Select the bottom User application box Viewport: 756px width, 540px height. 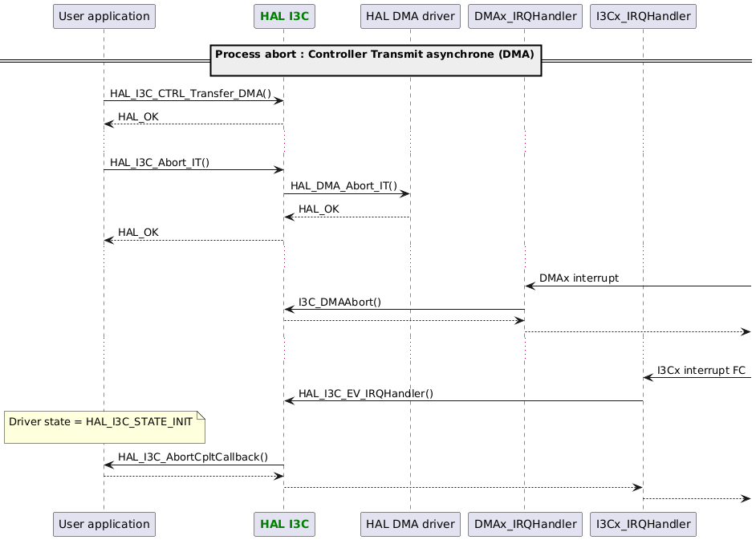104,524
